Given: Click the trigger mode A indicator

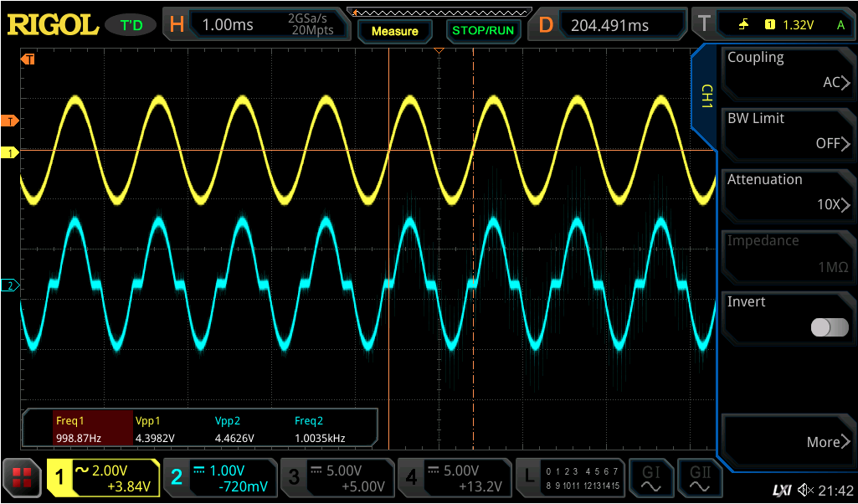Looking at the screenshot, I should coord(840,24).
